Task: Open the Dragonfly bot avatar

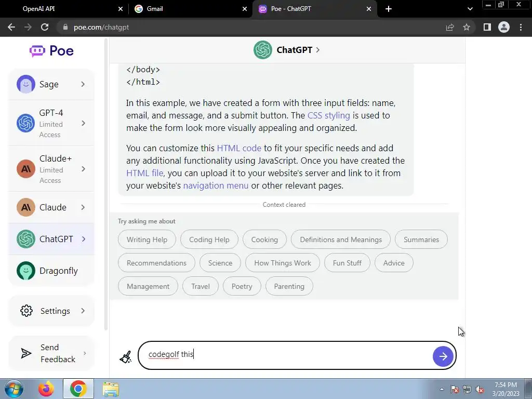Action: (x=26, y=271)
